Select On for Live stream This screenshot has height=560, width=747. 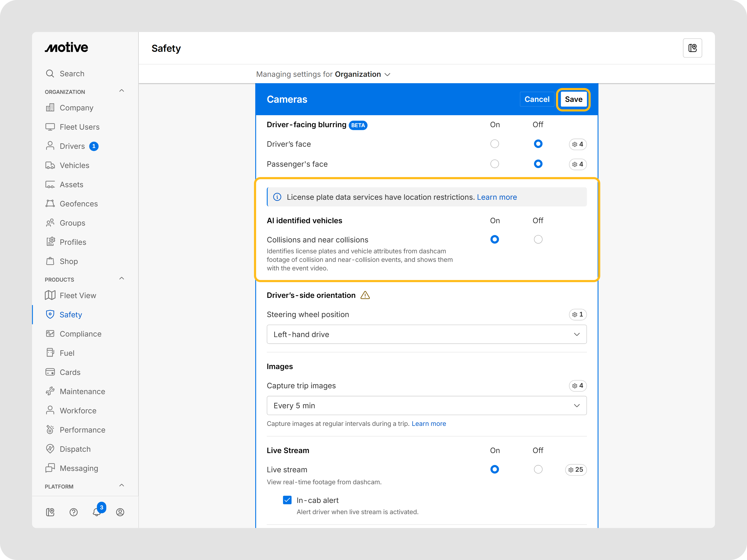click(x=494, y=469)
